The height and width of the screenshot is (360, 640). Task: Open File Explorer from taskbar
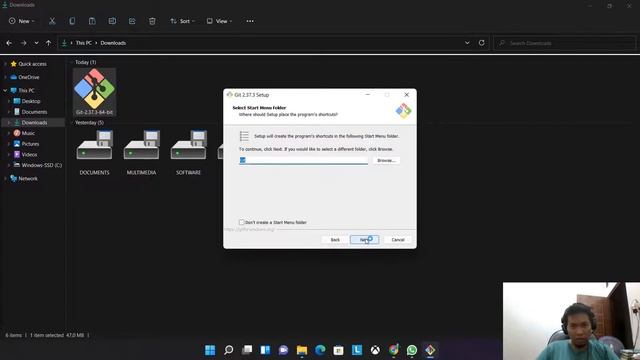tap(302, 350)
